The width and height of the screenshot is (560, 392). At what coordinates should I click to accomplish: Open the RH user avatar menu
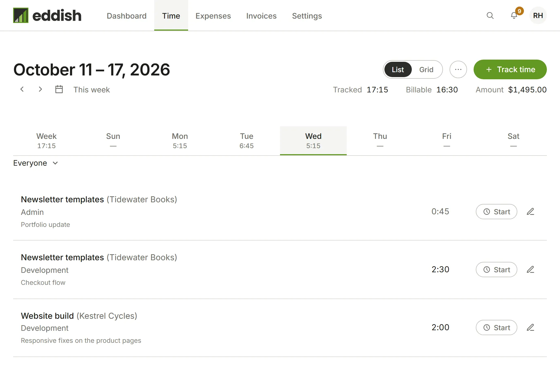coord(538,16)
